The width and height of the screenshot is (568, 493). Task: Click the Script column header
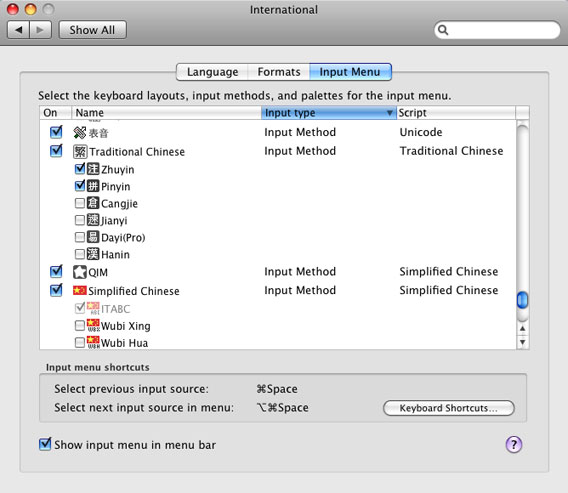[456, 113]
